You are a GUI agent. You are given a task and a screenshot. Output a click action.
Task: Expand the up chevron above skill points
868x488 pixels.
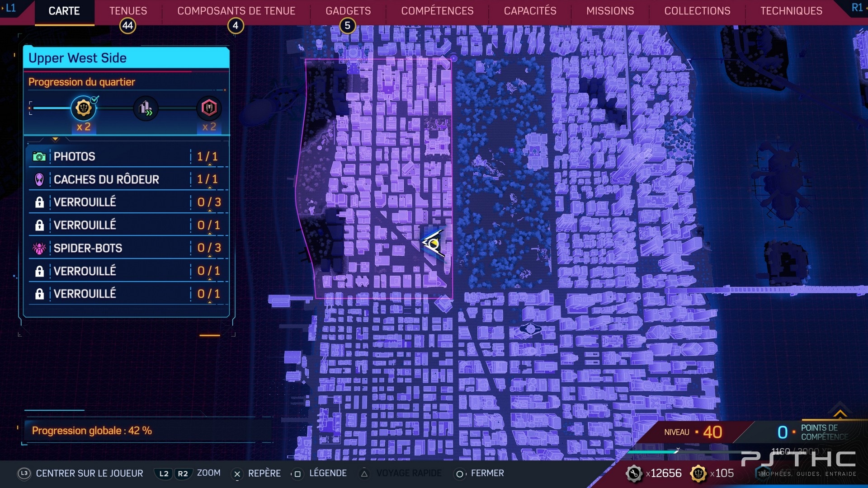(840, 413)
